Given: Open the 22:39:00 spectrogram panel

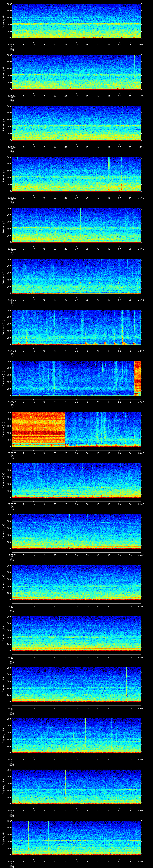Looking at the screenshot, I should tap(76, 531).
